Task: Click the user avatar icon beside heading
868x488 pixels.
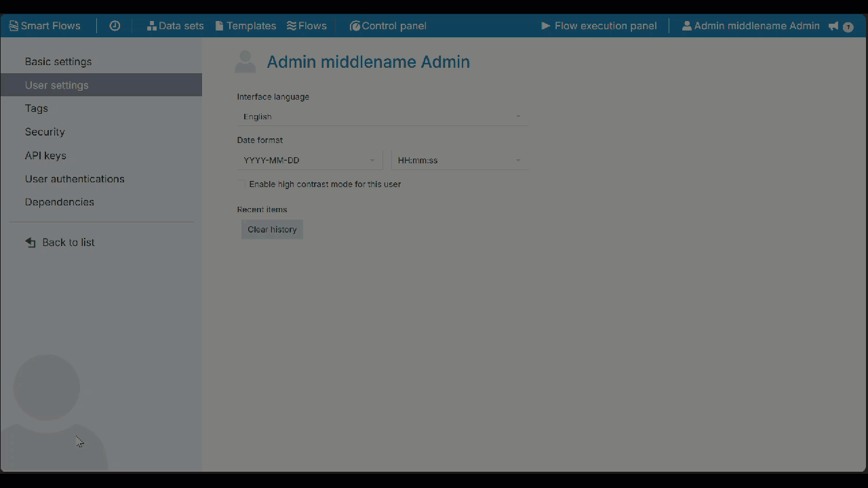Action: click(245, 62)
